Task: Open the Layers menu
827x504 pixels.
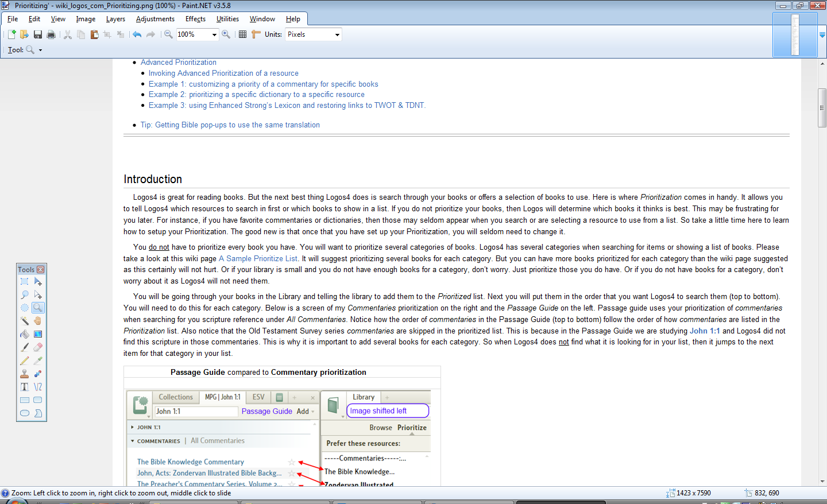Action: (115, 19)
